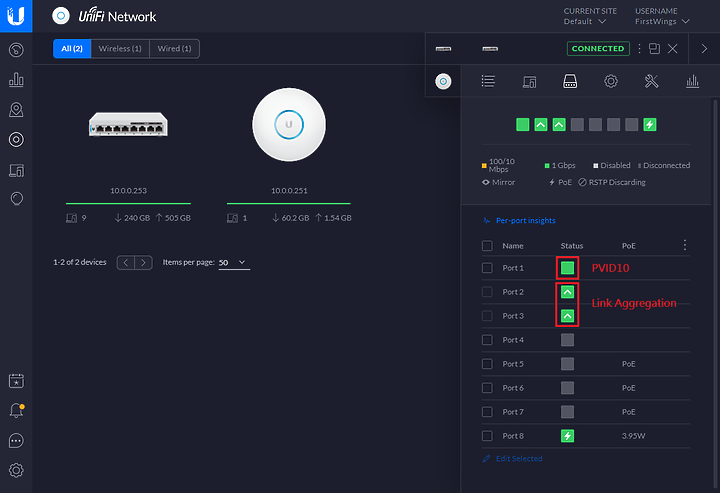Check the Port 7 checkbox

coord(487,412)
